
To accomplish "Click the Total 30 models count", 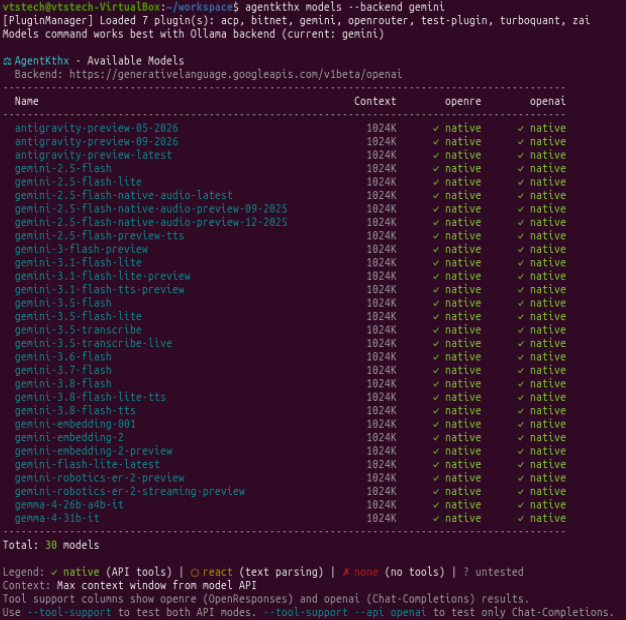I will [x=51, y=545].
